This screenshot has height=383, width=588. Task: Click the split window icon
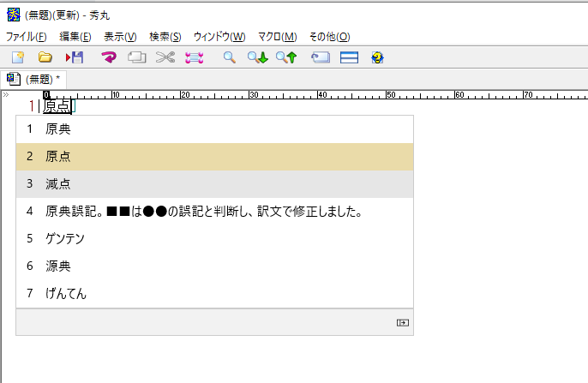point(349,57)
